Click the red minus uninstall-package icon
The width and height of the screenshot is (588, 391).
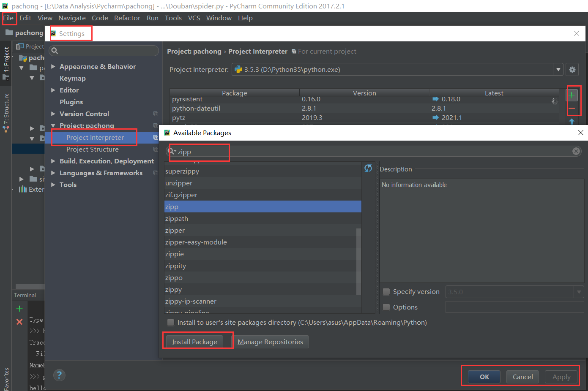click(572, 109)
